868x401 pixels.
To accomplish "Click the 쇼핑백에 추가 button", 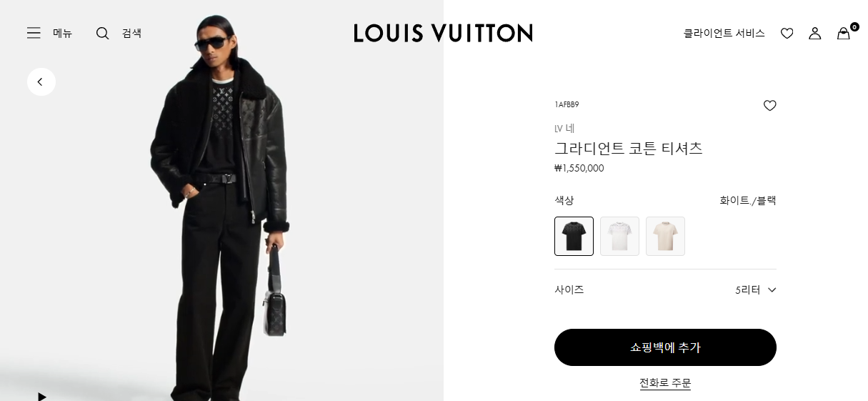I will (x=665, y=347).
